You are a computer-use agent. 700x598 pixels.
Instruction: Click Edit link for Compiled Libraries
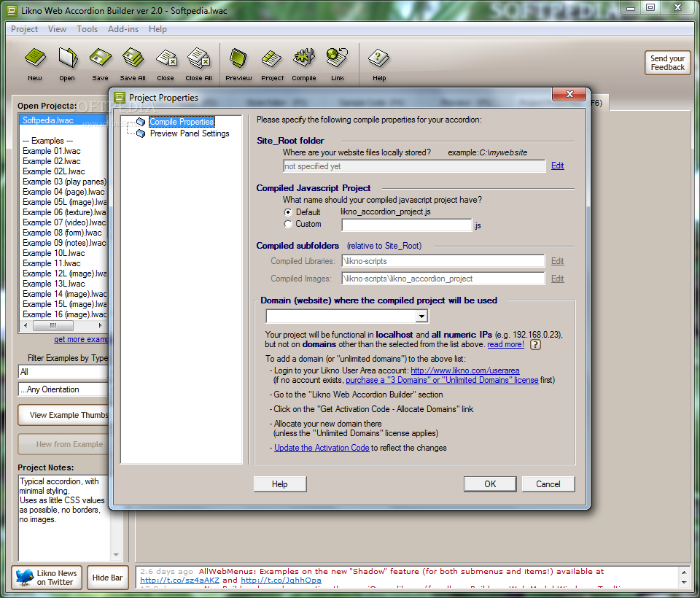558,261
